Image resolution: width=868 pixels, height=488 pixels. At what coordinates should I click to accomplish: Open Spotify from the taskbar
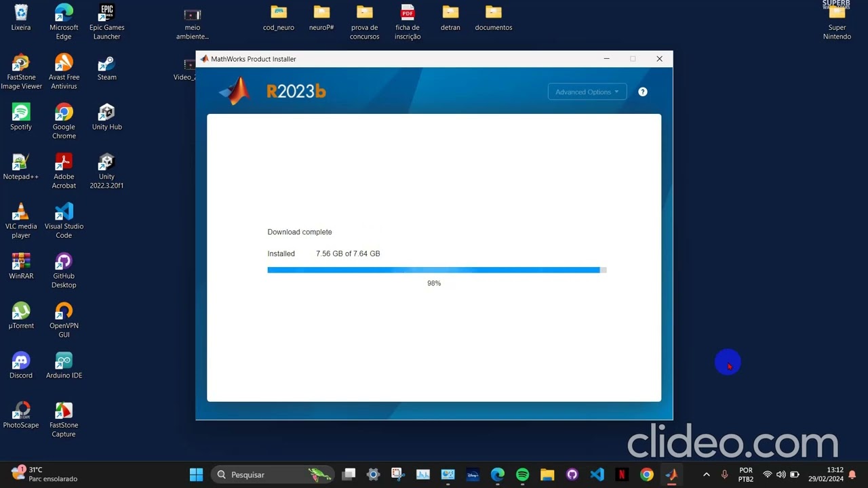[x=522, y=474]
